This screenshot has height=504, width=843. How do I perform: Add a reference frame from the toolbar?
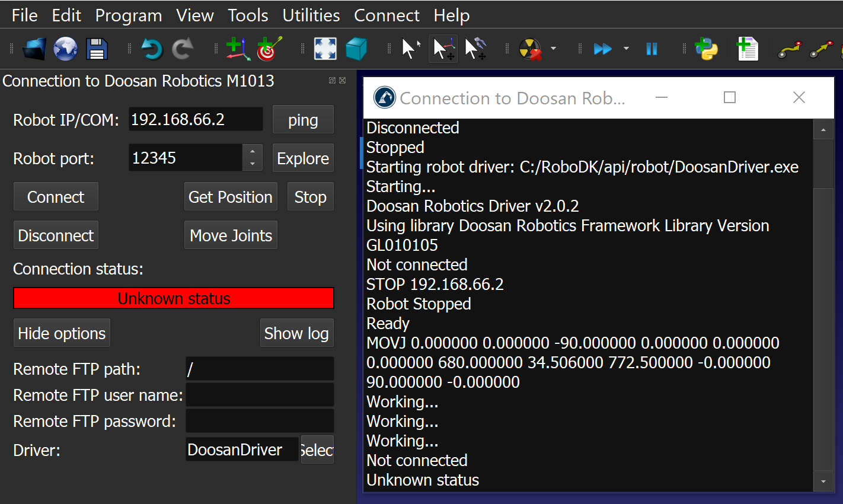pyautogui.click(x=238, y=49)
